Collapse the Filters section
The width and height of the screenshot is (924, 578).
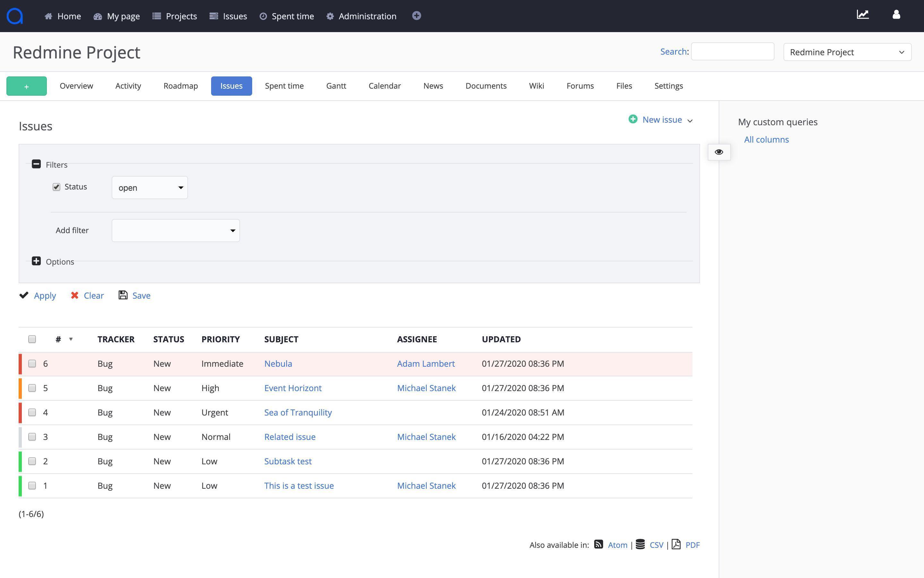(x=36, y=164)
